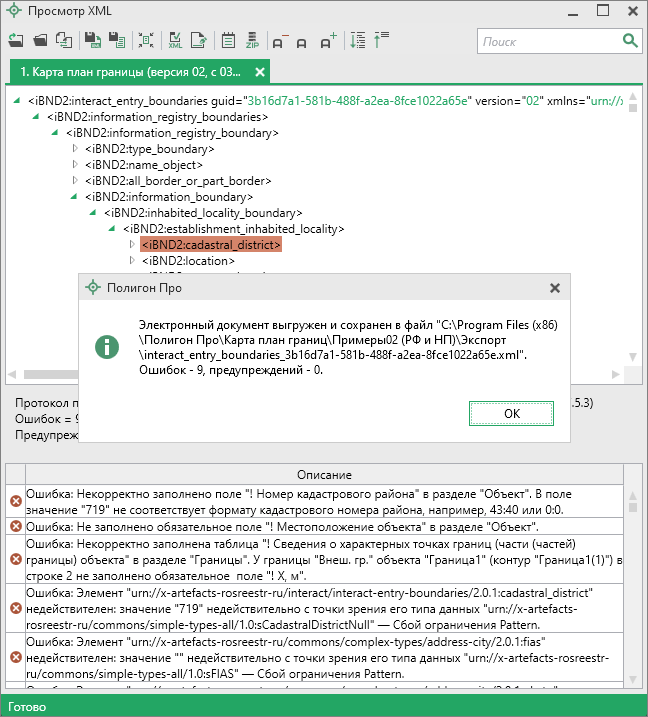
Task: Click the checklist protocol icon before ZIP
Action: (228, 41)
